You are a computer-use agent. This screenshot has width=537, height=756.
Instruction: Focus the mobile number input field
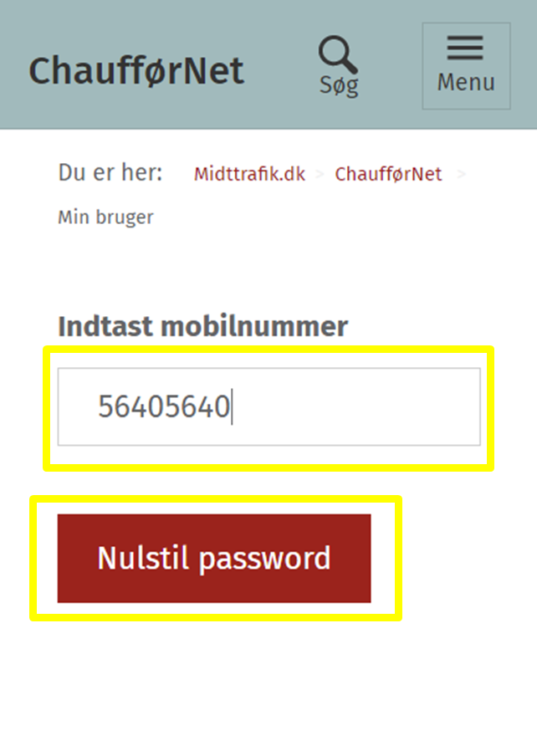269,407
